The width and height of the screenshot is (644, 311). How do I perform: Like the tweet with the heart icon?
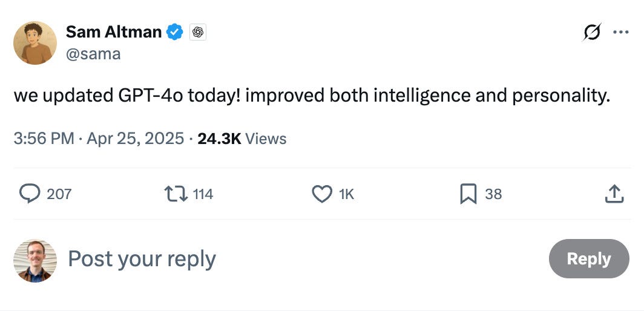click(322, 194)
